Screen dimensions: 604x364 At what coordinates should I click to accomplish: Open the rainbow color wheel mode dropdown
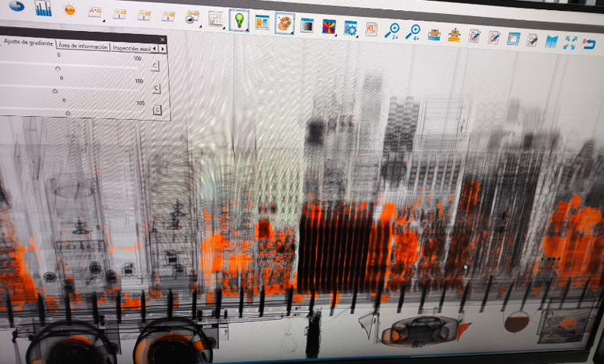329,26
